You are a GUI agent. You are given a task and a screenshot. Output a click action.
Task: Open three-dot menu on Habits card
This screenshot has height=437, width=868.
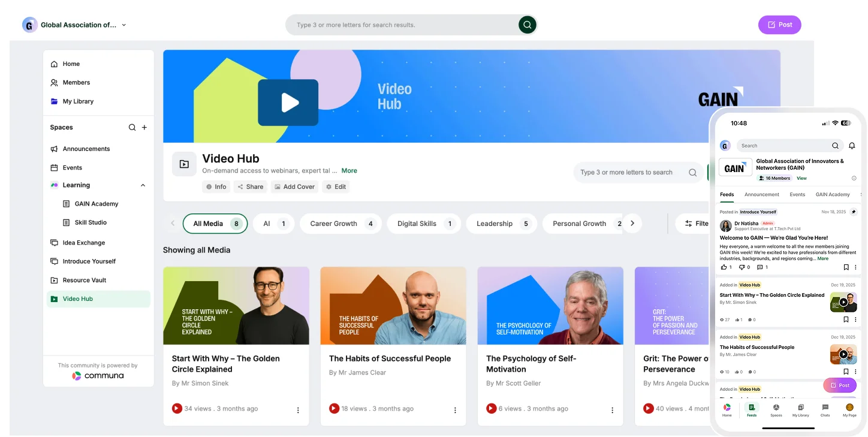click(455, 410)
